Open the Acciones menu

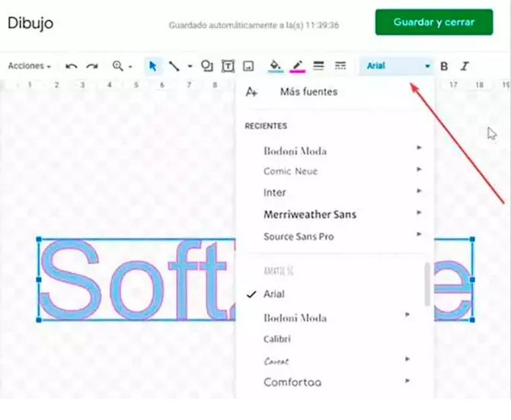[29, 66]
